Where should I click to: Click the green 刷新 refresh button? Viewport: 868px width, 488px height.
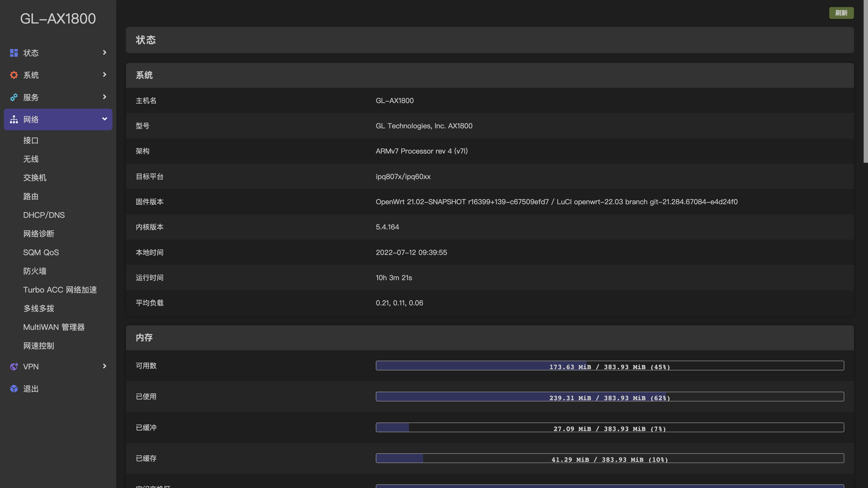pos(841,13)
